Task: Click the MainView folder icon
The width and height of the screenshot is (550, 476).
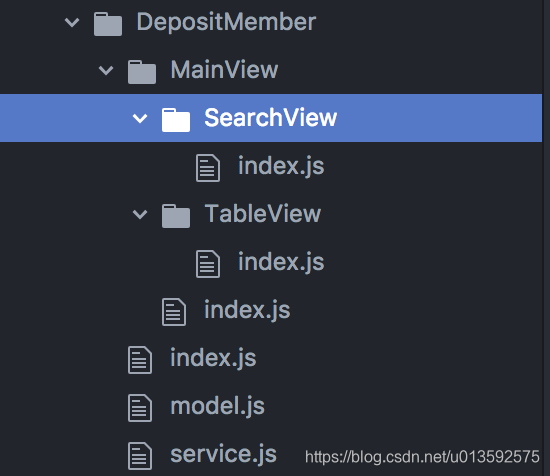Action: [x=142, y=72]
